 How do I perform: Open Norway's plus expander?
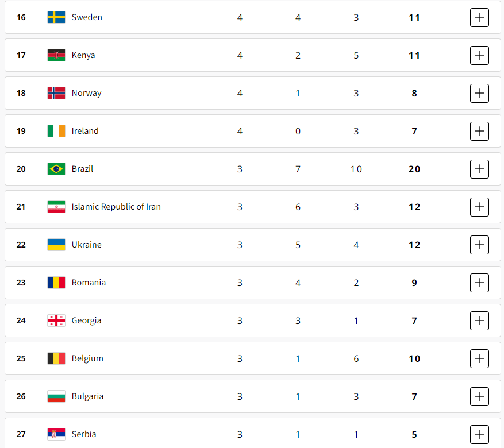(x=479, y=93)
